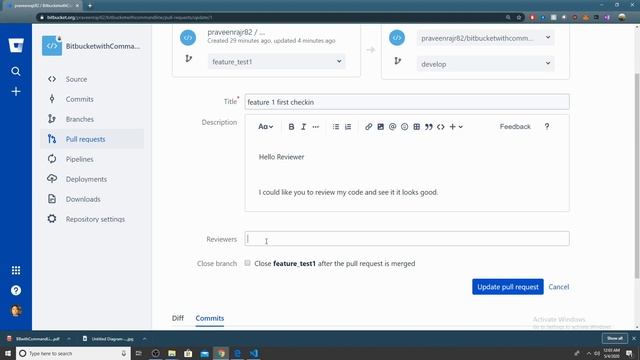Insert a bullet list
640x360 pixels.
pos(336,127)
